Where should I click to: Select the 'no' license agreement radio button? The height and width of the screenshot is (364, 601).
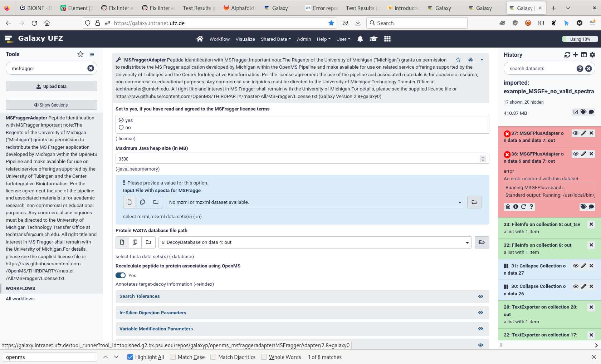(121, 127)
